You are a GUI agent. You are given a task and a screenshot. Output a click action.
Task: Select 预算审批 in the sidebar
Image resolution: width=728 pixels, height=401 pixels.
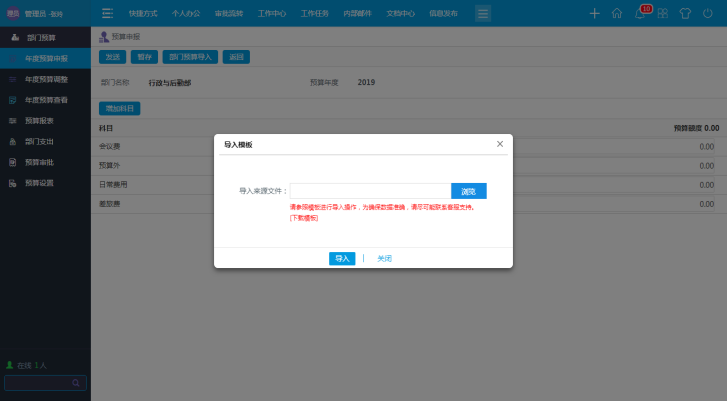(x=39, y=162)
